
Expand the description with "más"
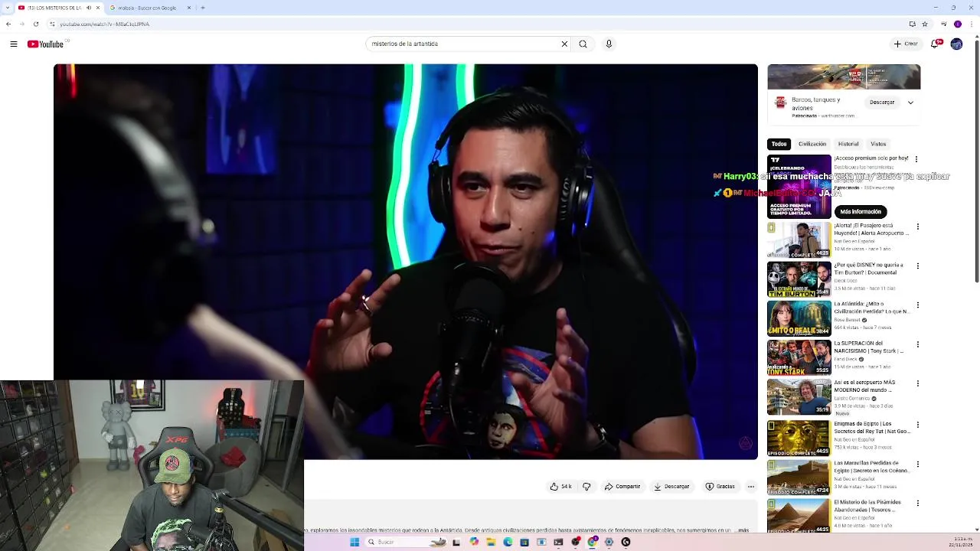(743, 530)
